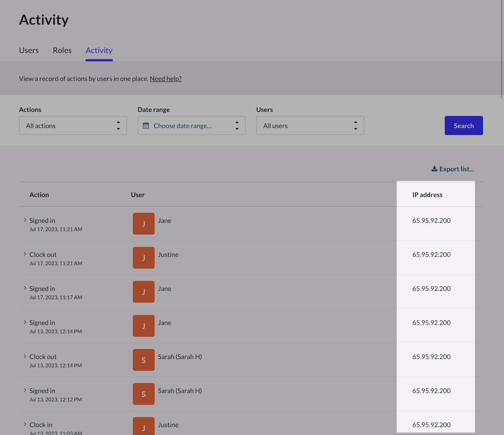The image size is (504, 435).
Task: Click the Search button
Action: (x=464, y=125)
